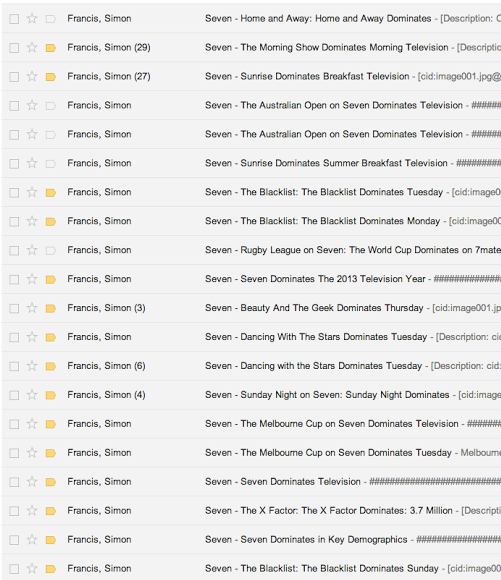Tick the Francis, Simon (6) email checkbox

click(14, 366)
